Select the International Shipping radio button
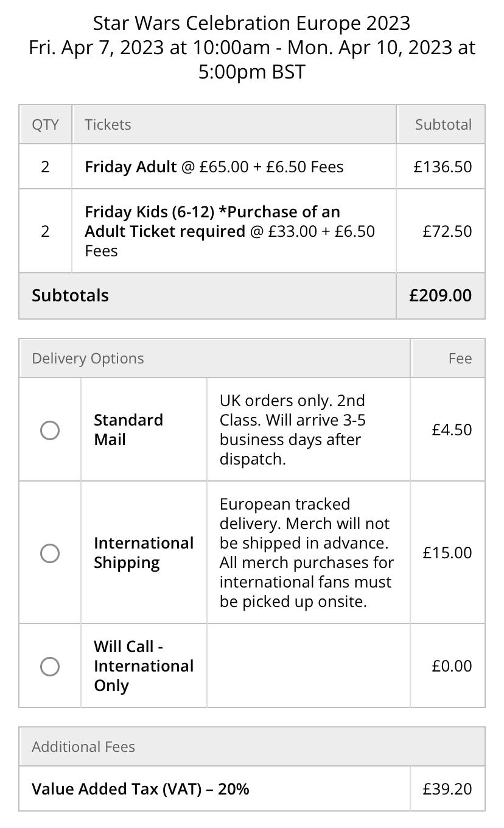Screen dimensions: 504x828 [50, 553]
